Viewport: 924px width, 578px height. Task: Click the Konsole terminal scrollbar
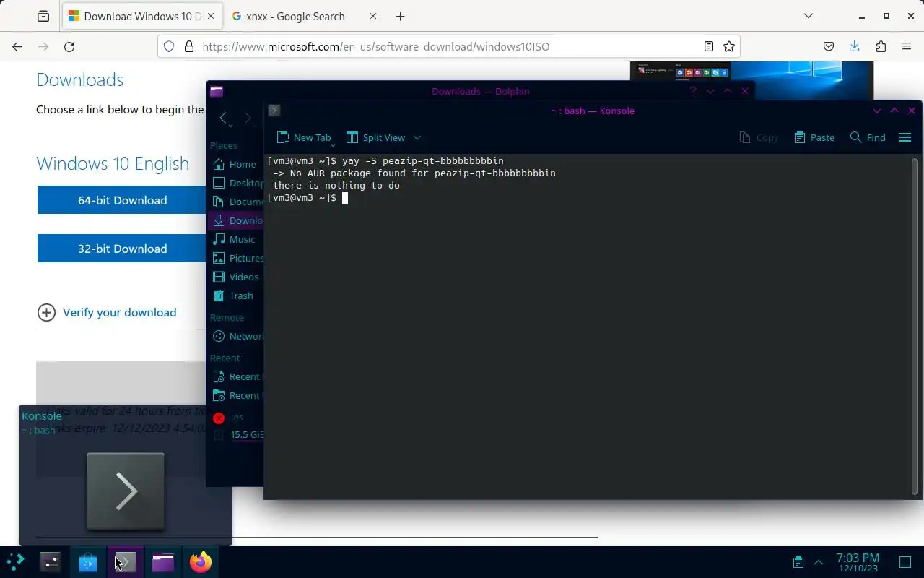click(915, 327)
